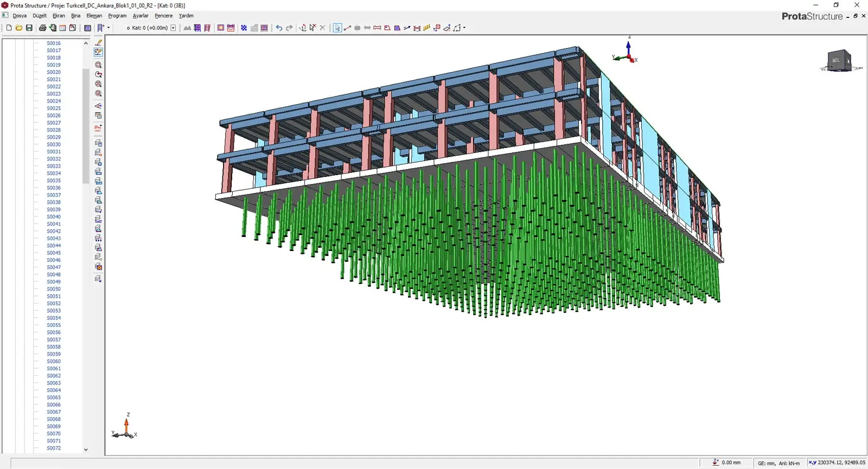
Task: Click the Print icon in toolbar
Action: click(42, 28)
